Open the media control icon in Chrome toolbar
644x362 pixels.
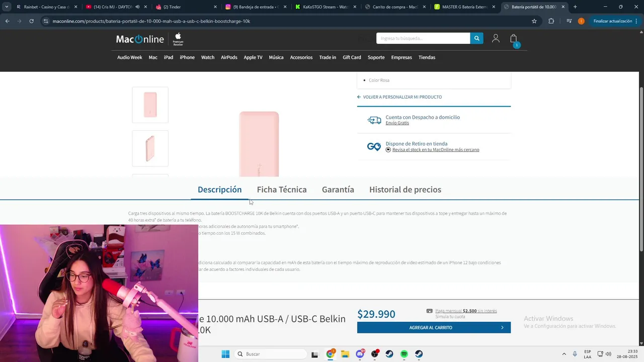pyautogui.click(x=569, y=21)
